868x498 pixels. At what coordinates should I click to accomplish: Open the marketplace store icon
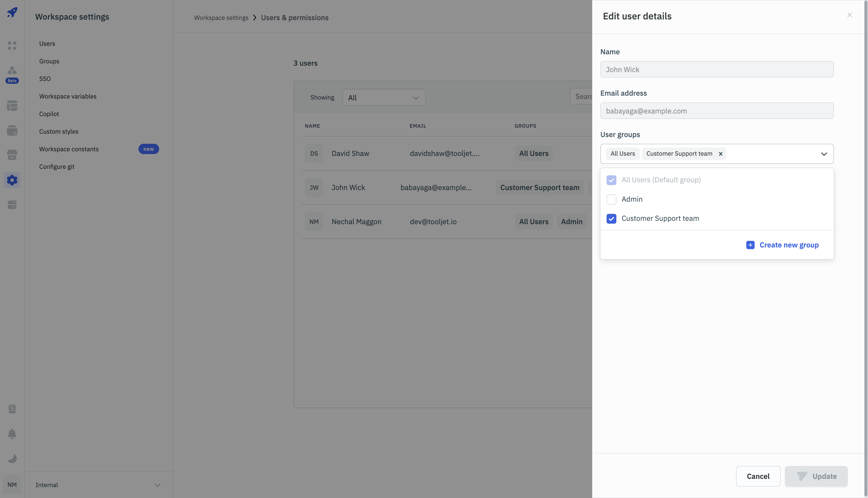(x=12, y=155)
